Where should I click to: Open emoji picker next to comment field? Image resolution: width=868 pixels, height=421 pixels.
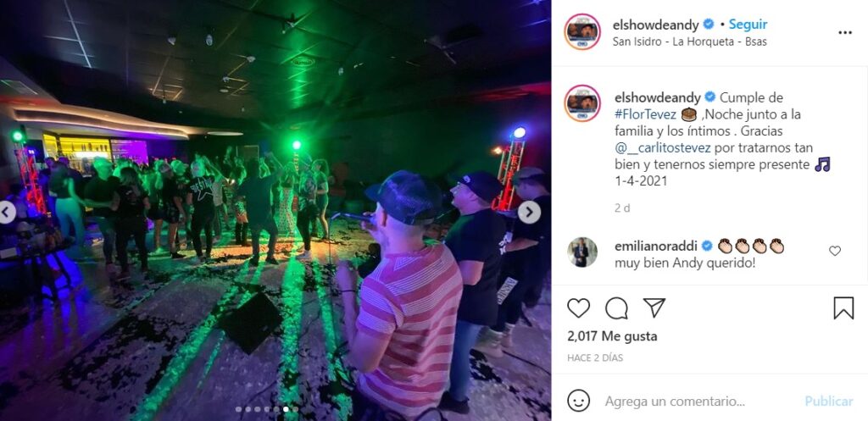(x=578, y=401)
